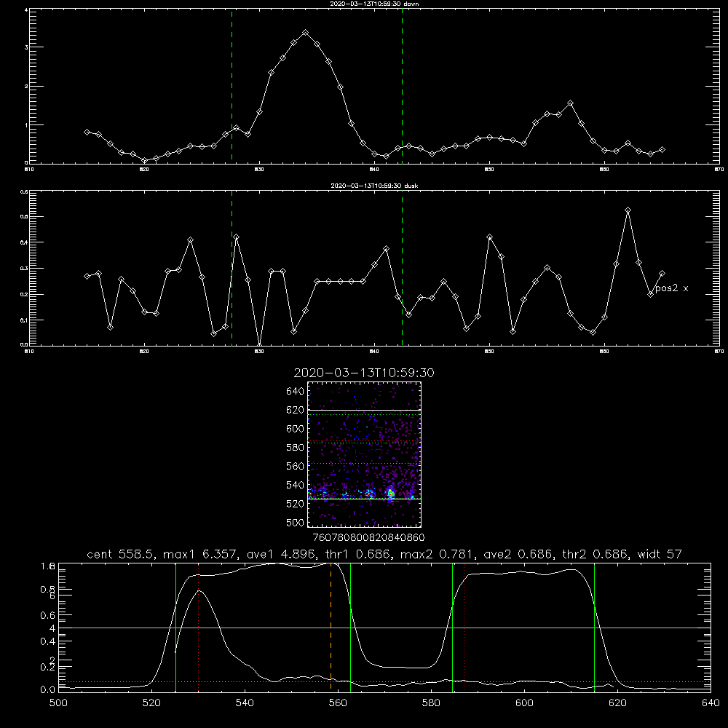Click the 560 x-axis label of the bottom profile plot
The image size is (728, 728).
tap(338, 703)
